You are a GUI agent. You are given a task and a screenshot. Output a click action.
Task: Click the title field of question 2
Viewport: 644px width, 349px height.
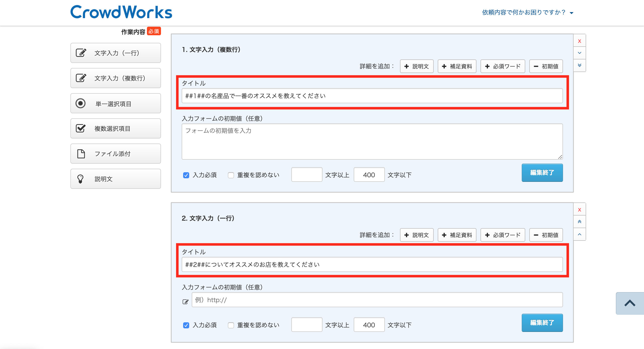coord(372,265)
